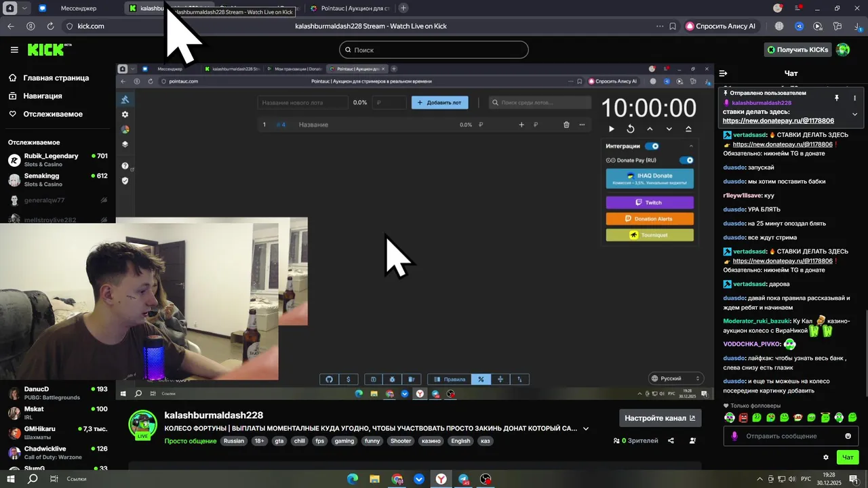Click the pin icon on pinned message

coord(837,98)
